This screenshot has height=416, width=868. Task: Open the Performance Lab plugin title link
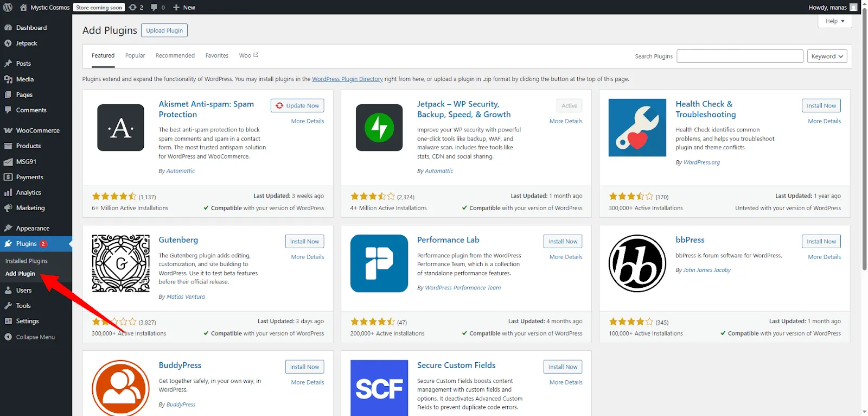coord(448,240)
